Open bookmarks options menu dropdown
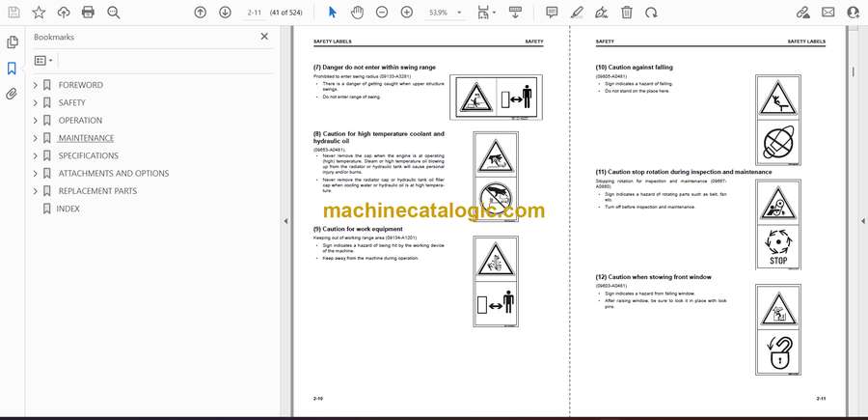Screen dimensions: 868x420 43,61
